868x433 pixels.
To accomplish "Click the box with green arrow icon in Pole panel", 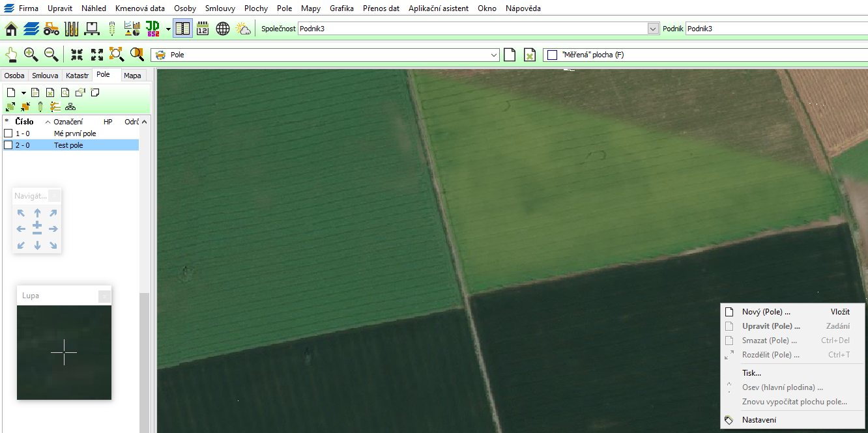I will (x=80, y=92).
